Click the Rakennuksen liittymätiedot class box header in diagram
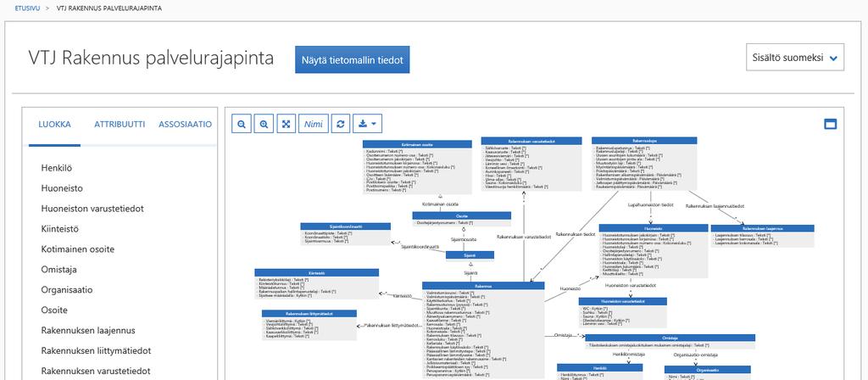Screen dimensions: 868x380 click(x=309, y=314)
